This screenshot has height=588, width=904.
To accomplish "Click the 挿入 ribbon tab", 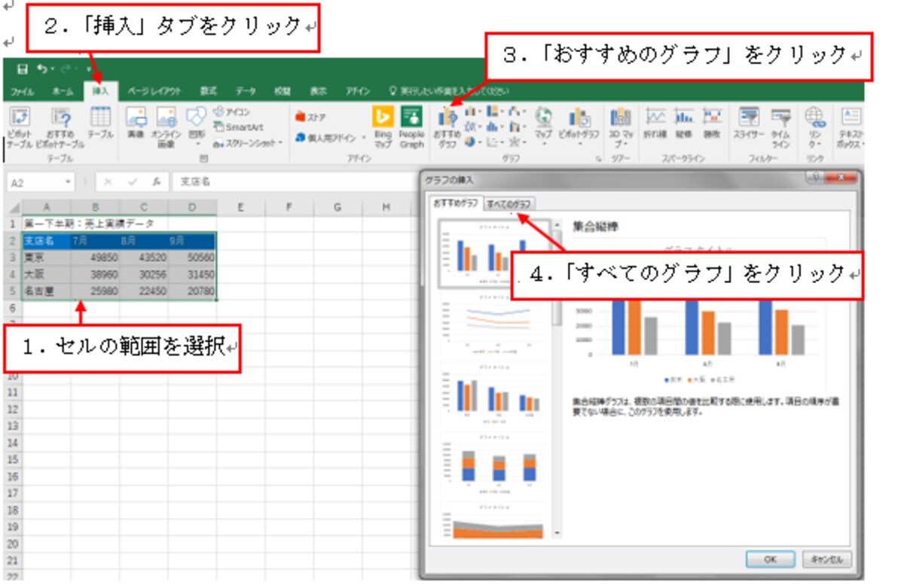I will tap(99, 91).
